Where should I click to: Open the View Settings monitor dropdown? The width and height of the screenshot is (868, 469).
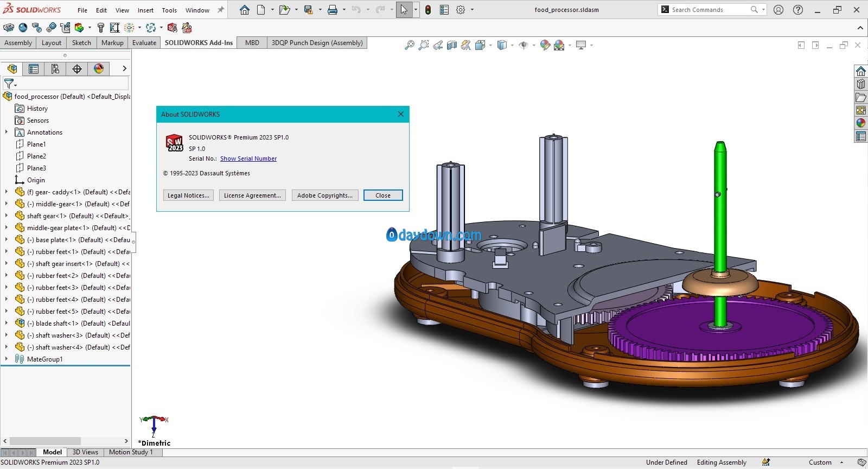[x=591, y=46]
